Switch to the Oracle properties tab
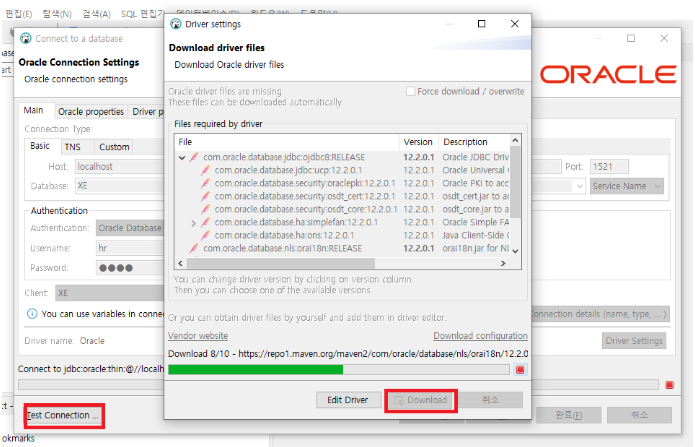The image size is (695, 447). tap(91, 112)
